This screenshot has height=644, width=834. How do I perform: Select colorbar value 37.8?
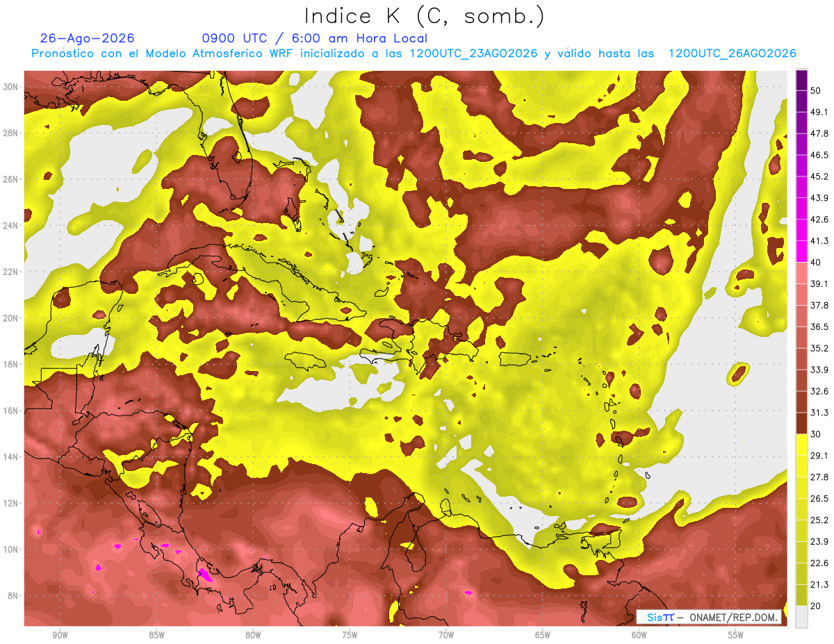819,305
